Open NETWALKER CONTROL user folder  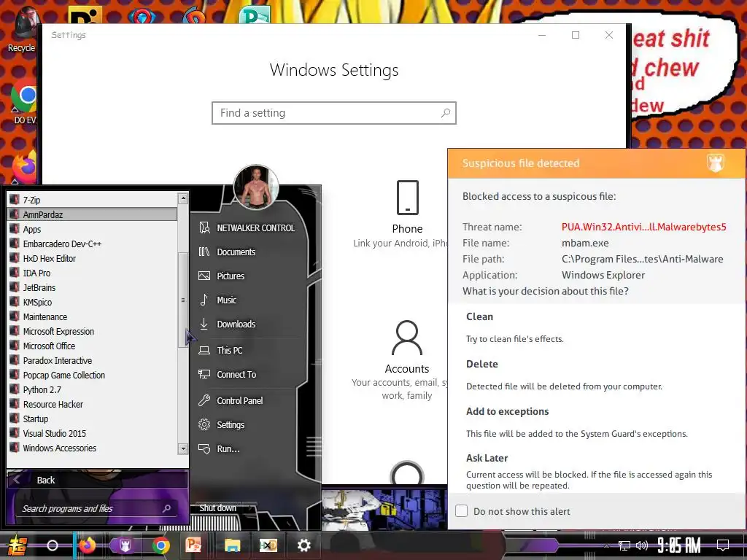pyautogui.click(x=248, y=228)
